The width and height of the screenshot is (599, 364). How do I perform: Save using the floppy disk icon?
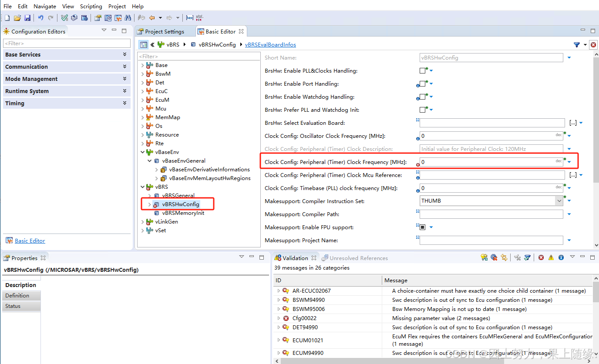[x=27, y=18]
